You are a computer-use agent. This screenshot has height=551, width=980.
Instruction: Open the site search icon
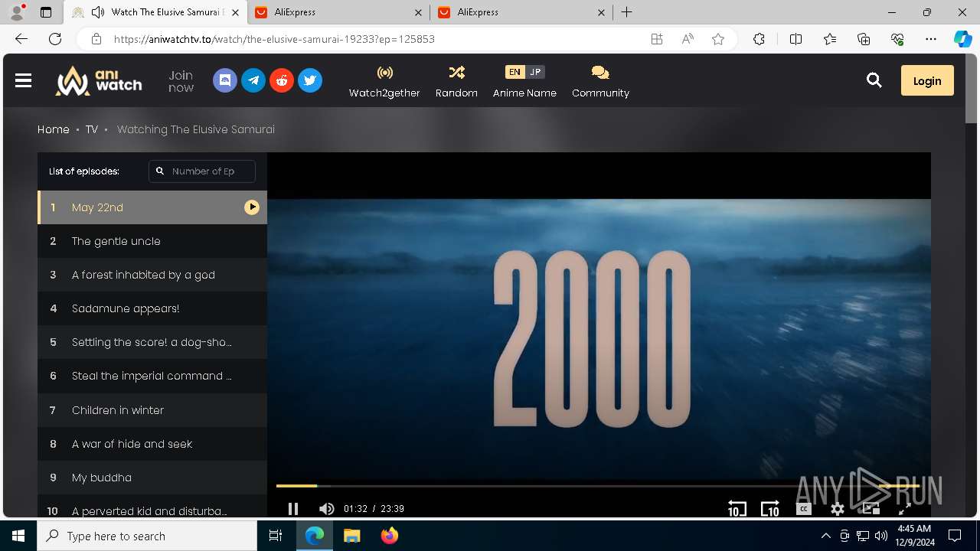874,80
